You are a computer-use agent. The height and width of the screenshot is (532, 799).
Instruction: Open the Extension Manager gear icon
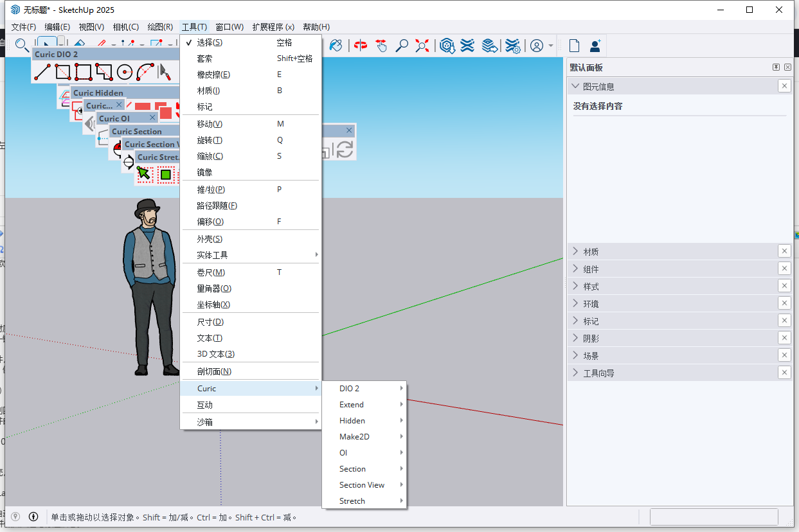tap(512, 46)
